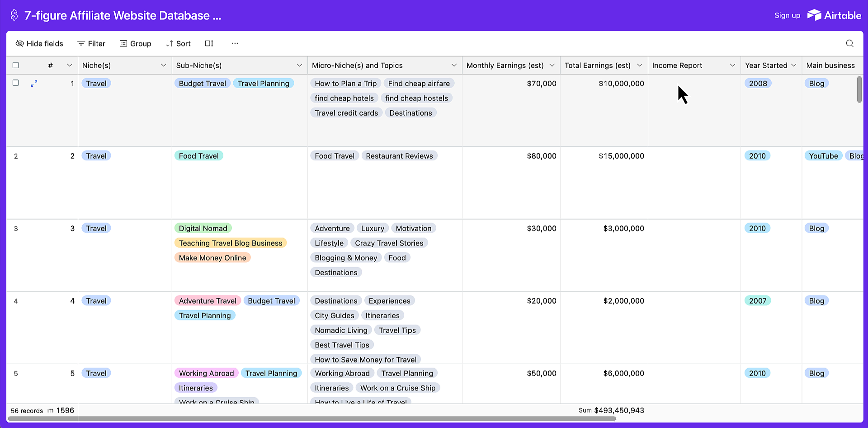
Task: Click the How to Save Money for Travel tag
Action: click(x=366, y=359)
